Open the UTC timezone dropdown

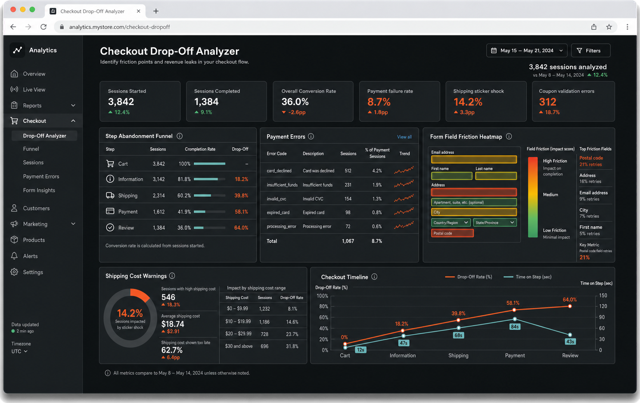coord(19,351)
